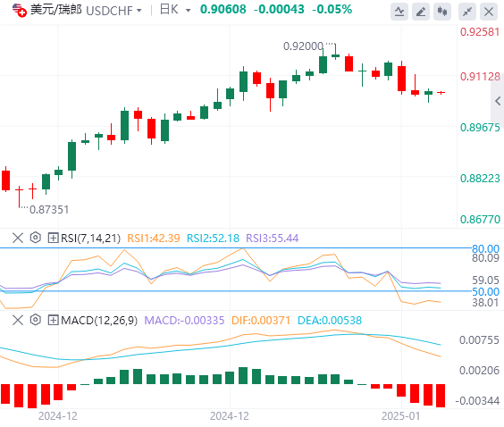Open RSI indicator settings gear
504x427 pixels.
tap(36, 239)
